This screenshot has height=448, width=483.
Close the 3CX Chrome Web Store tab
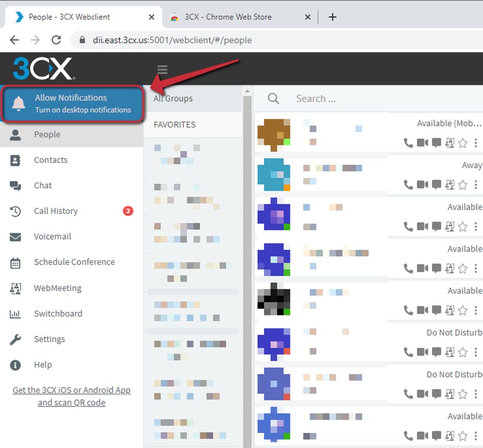[x=308, y=17]
